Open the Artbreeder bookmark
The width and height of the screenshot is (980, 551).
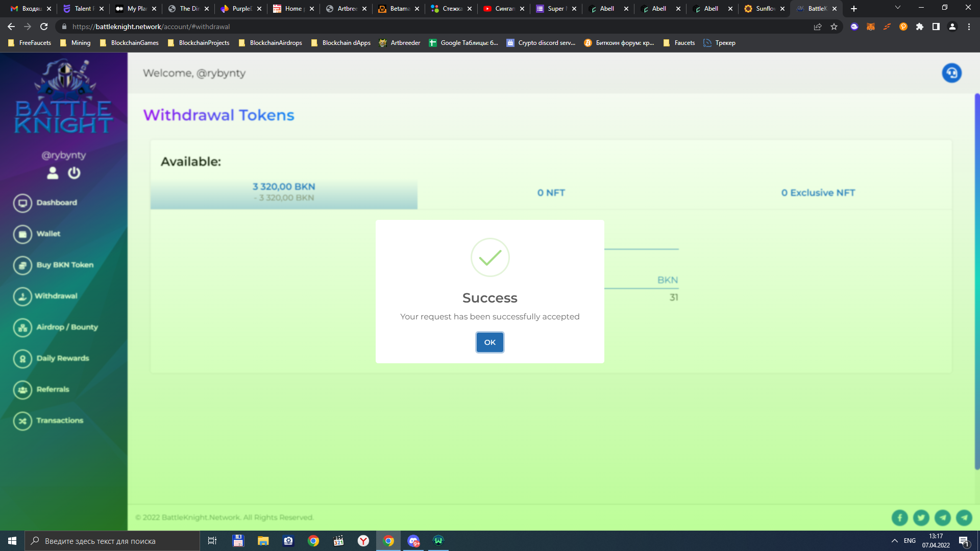click(400, 43)
